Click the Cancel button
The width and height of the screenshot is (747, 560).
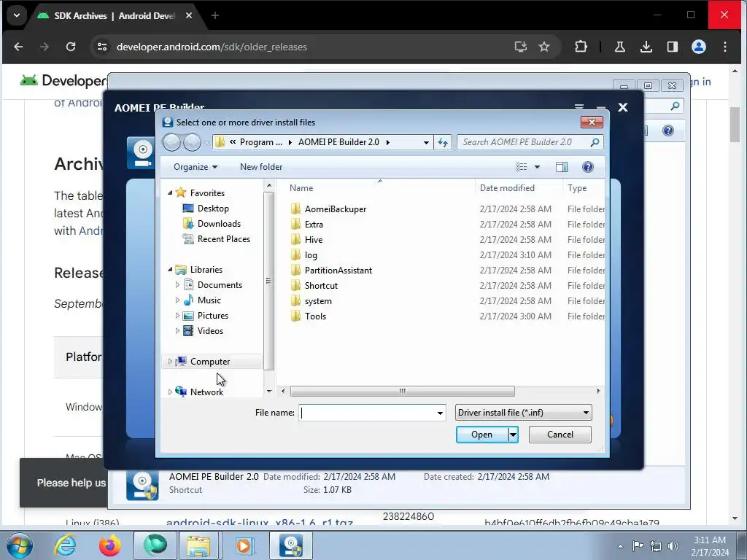[560, 435]
